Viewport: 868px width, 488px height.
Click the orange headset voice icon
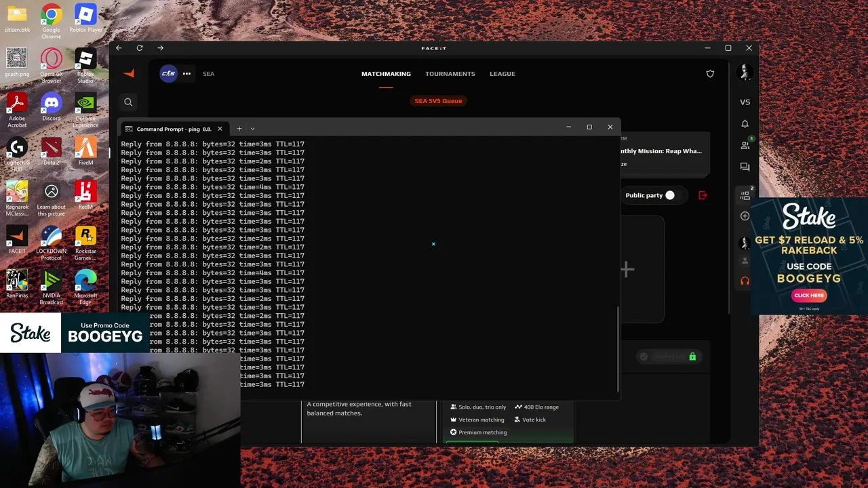tap(745, 281)
